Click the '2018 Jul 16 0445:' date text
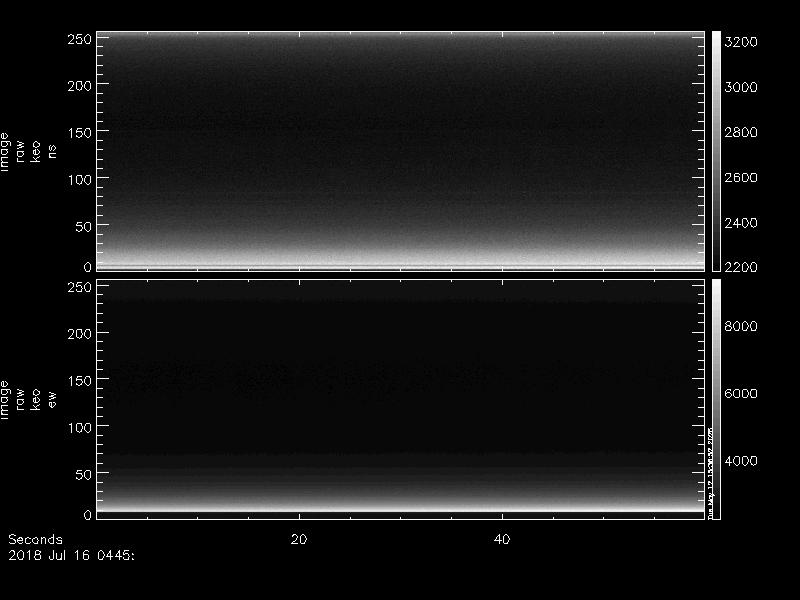 [71, 555]
